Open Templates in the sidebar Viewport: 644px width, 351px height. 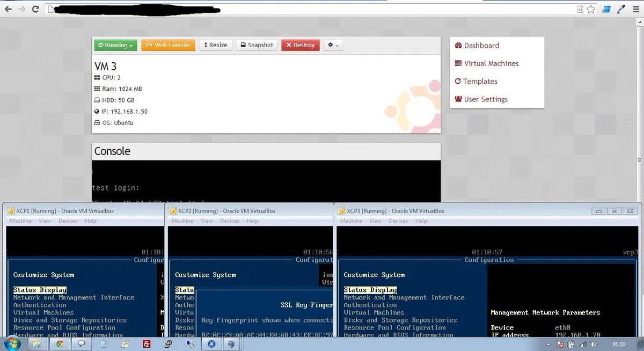476,82
